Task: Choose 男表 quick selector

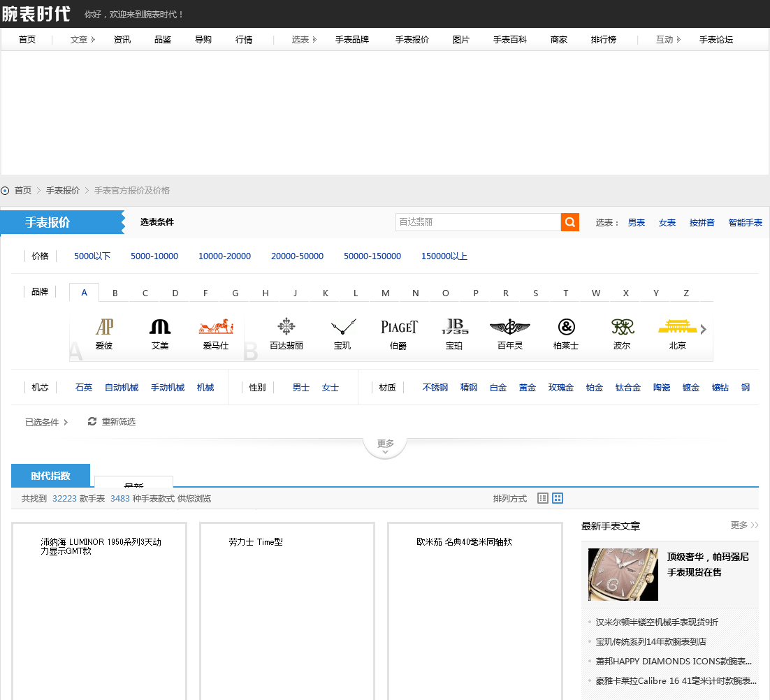Action: coord(637,222)
